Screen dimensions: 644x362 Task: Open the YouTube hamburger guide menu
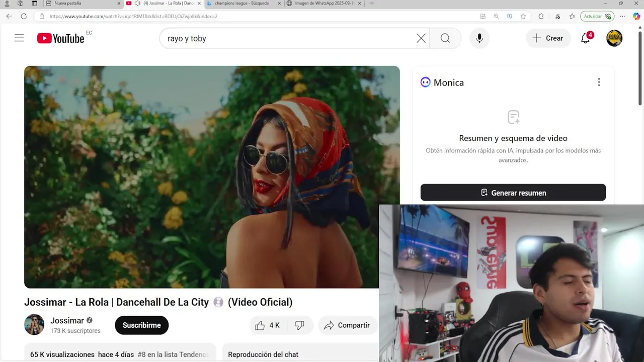click(19, 38)
